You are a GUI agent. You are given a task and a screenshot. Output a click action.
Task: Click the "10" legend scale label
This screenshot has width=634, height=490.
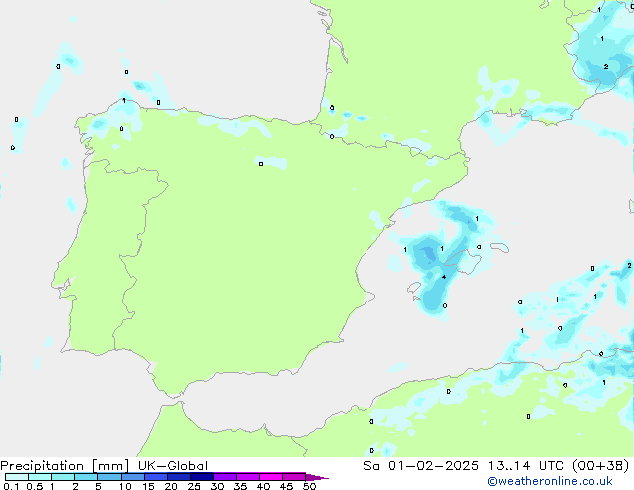[x=125, y=486]
